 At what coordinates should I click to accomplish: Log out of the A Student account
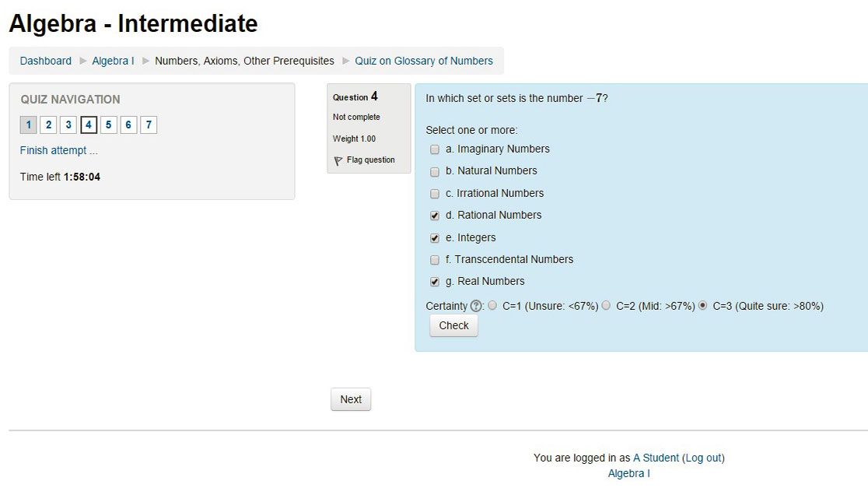point(702,458)
